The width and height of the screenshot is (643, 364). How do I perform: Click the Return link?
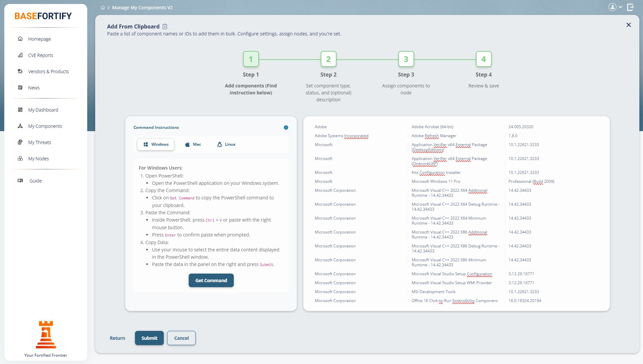coord(117,338)
